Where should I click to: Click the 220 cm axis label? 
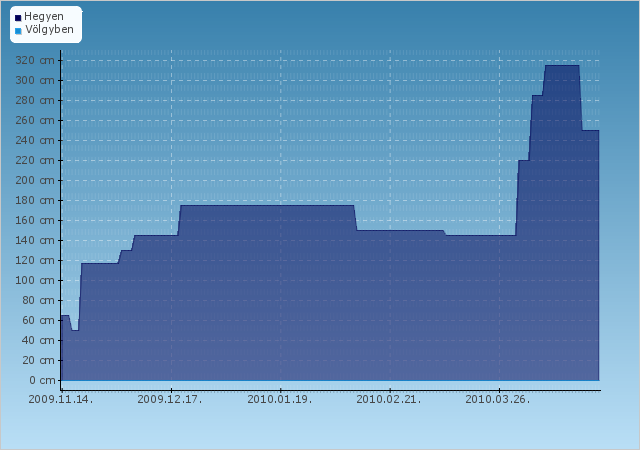point(35,160)
